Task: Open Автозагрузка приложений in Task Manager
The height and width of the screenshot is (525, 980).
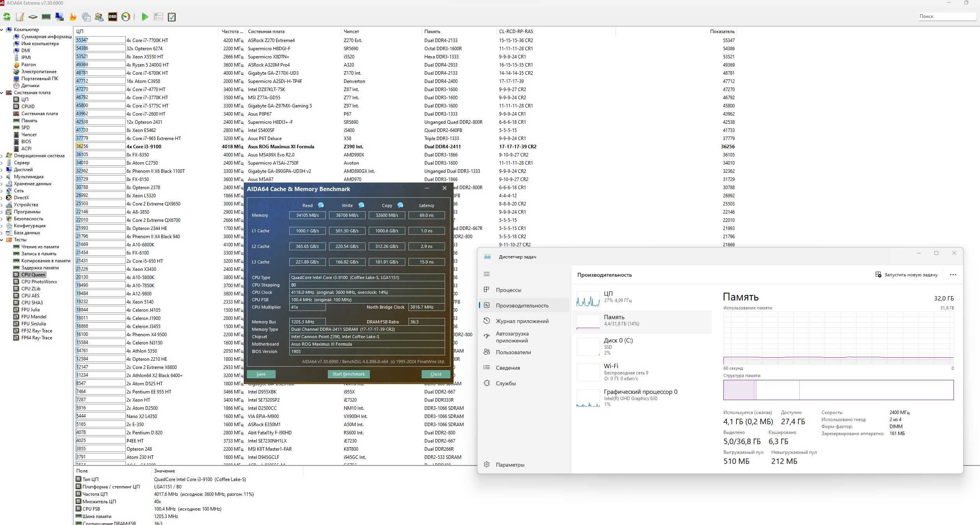Action: click(524, 337)
